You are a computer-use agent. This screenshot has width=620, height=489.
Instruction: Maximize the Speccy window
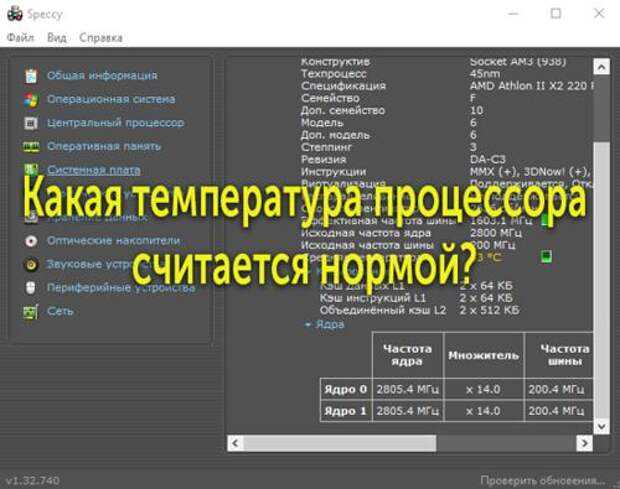coord(556,13)
